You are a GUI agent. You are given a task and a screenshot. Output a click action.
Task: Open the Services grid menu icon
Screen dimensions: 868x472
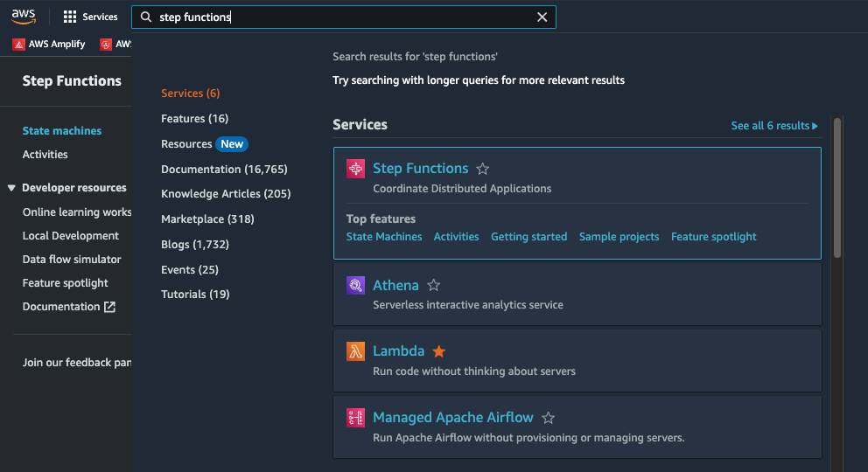pos(70,17)
